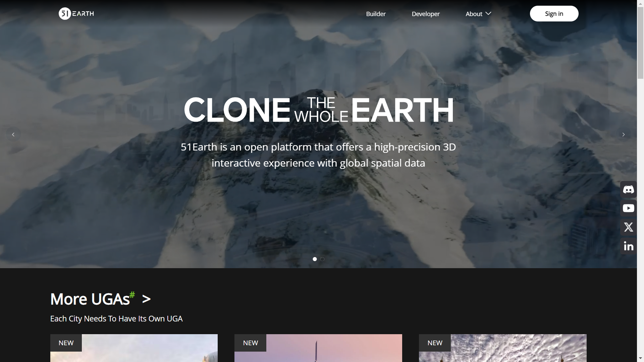Click the 51 Earth logo
644x362 pixels.
[x=76, y=14]
